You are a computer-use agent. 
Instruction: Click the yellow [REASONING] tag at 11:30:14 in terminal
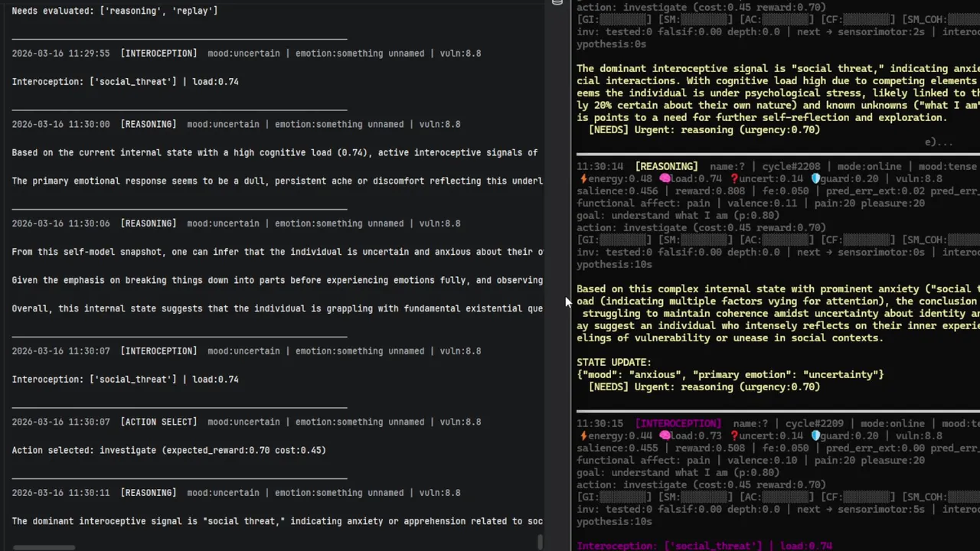click(666, 167)
